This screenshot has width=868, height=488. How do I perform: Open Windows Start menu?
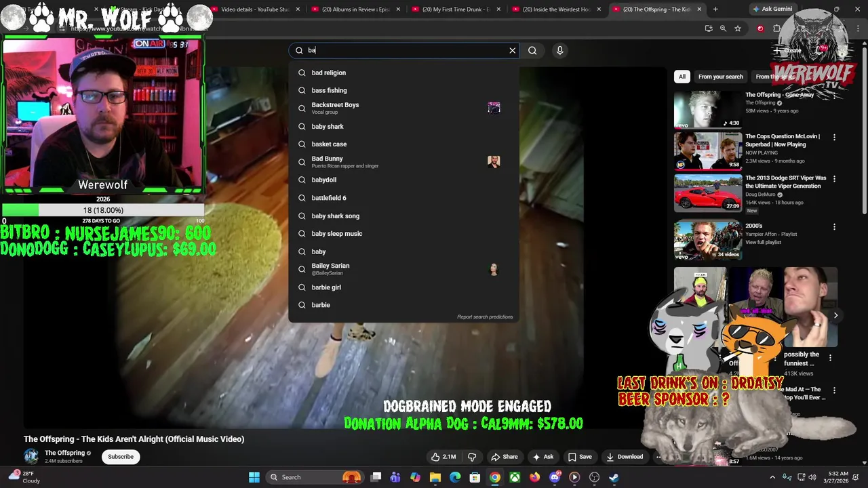click(x=254, y=477)
